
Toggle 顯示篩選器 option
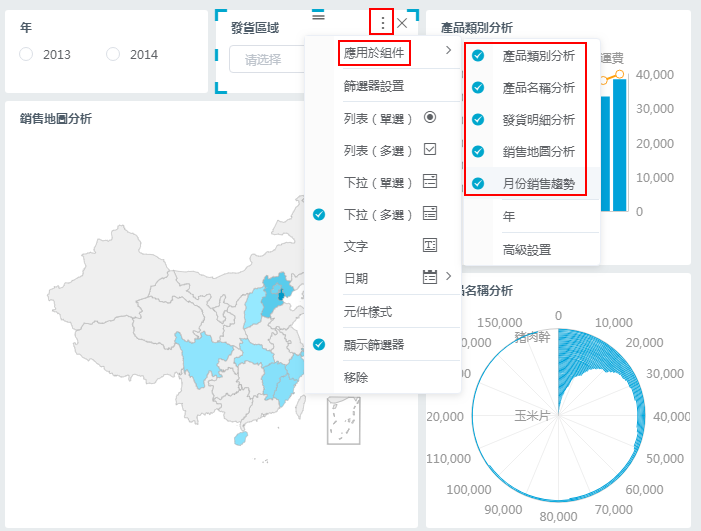[373, 344]
